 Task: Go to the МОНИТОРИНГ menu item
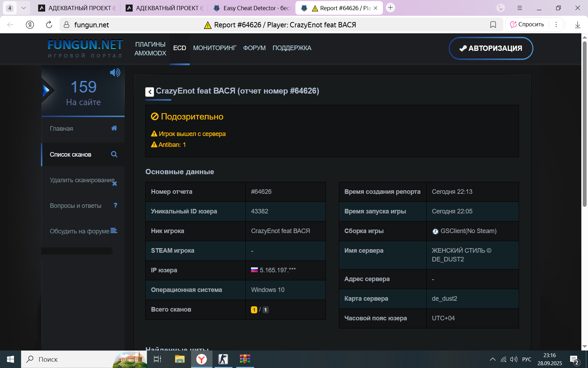click(x=215, y=48)
